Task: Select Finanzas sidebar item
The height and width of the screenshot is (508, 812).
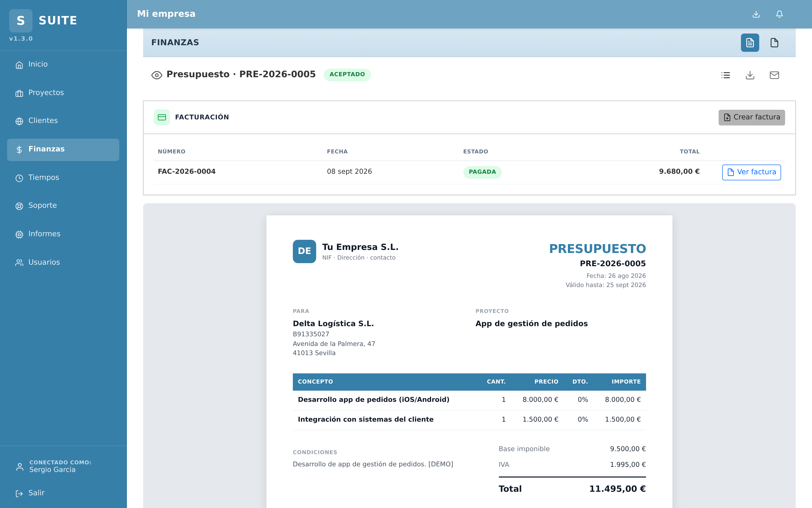Action: (x=63, y=150)
